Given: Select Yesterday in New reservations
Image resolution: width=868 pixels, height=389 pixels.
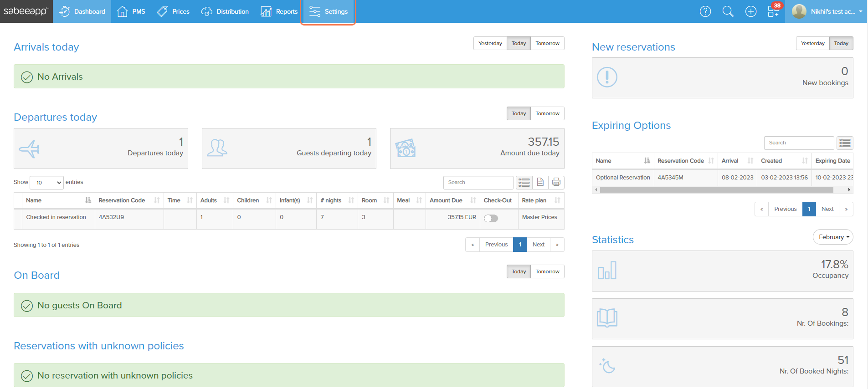Looking at the screenshot, I should [813, 43].
